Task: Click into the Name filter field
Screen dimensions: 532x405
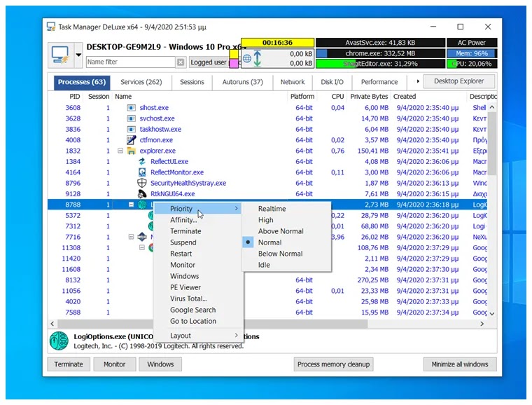Action: point(131,62)
